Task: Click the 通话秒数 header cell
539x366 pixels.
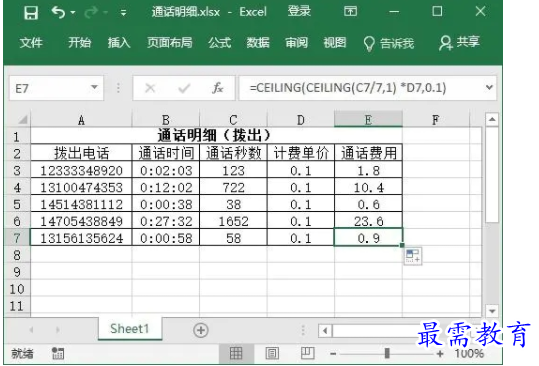Action: click(x=233, y=153)
